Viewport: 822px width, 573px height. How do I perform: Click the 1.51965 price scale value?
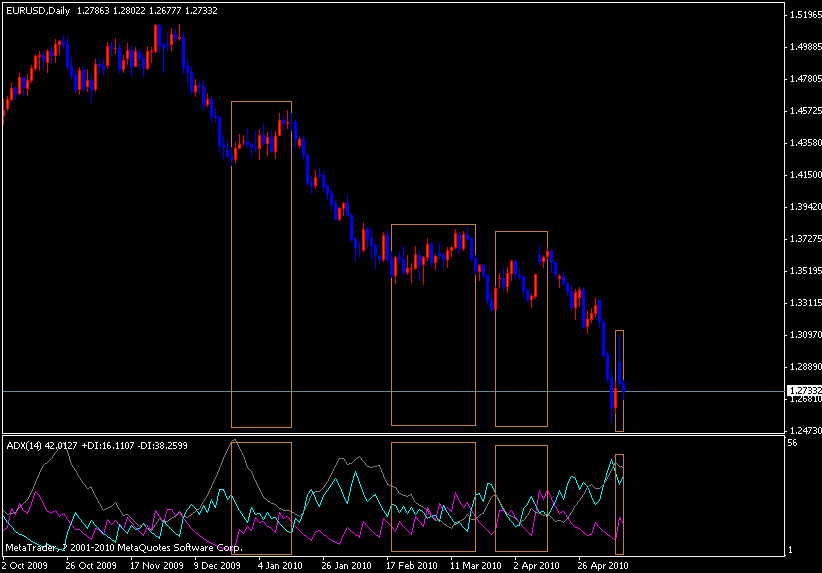tap(806, 15)
